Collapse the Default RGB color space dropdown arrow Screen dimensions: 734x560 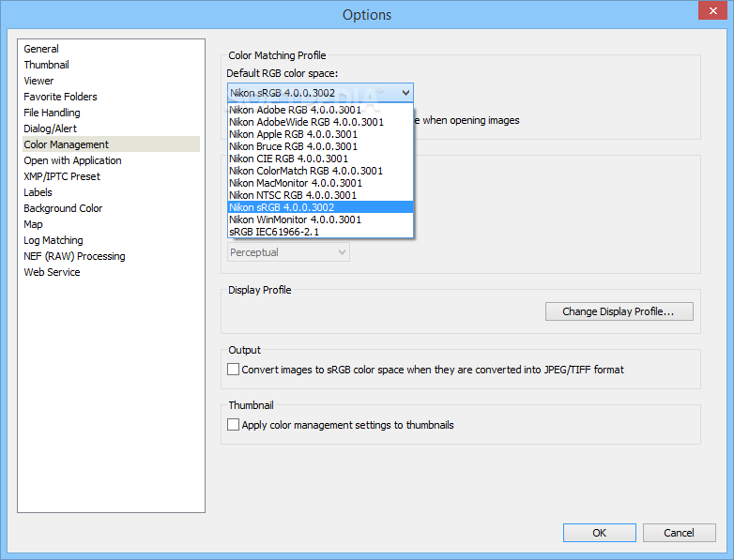pos(405,93)
